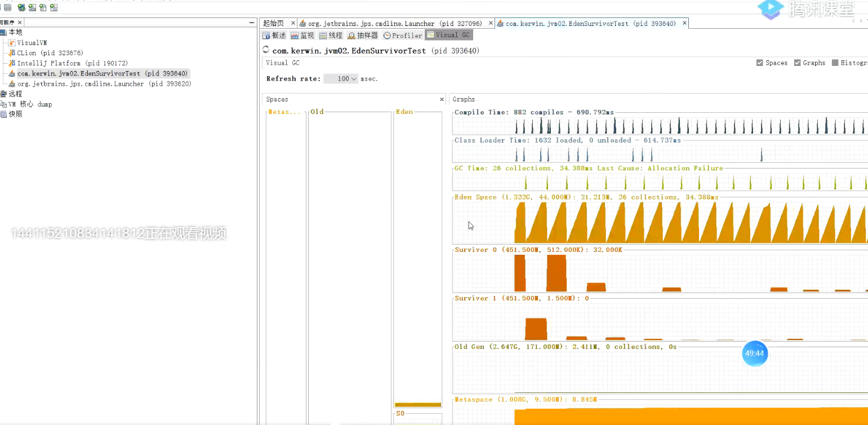Screen dimensions: 868x425
Task: Click the 远程 remote hosts icon
Action: click(x=3, y=94)
